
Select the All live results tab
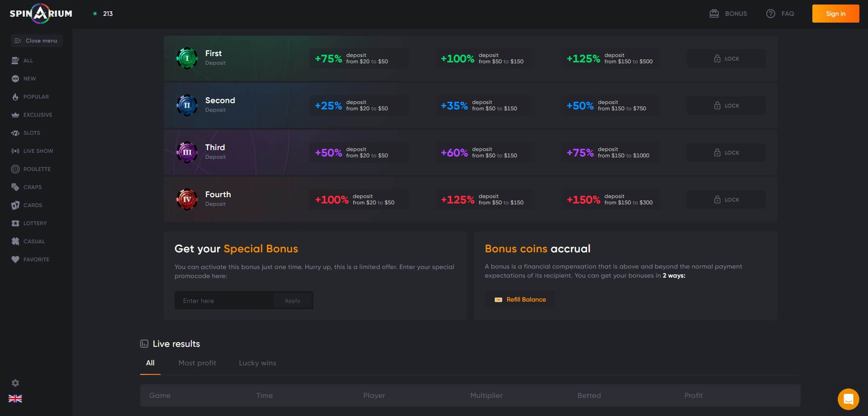click(x=150, y=363)
